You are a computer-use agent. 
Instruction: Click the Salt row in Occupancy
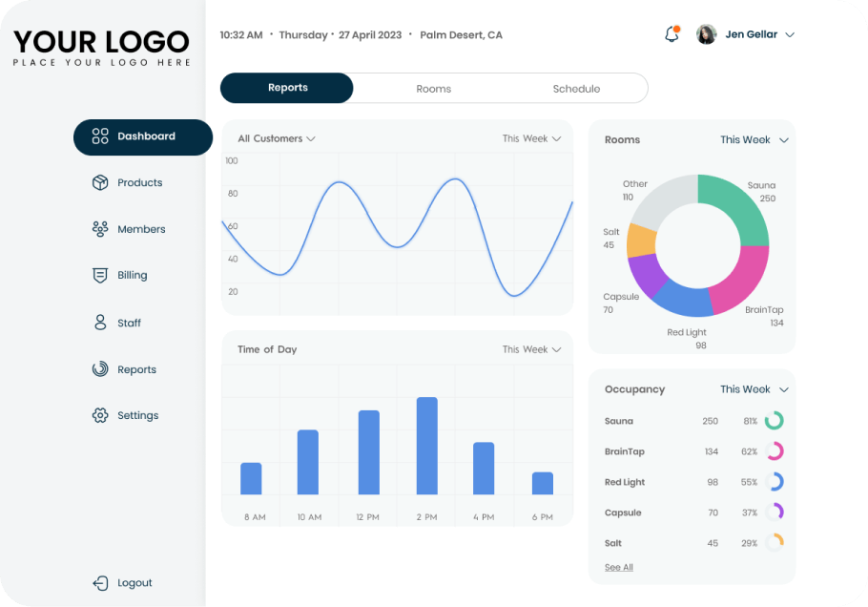(694, 543)
